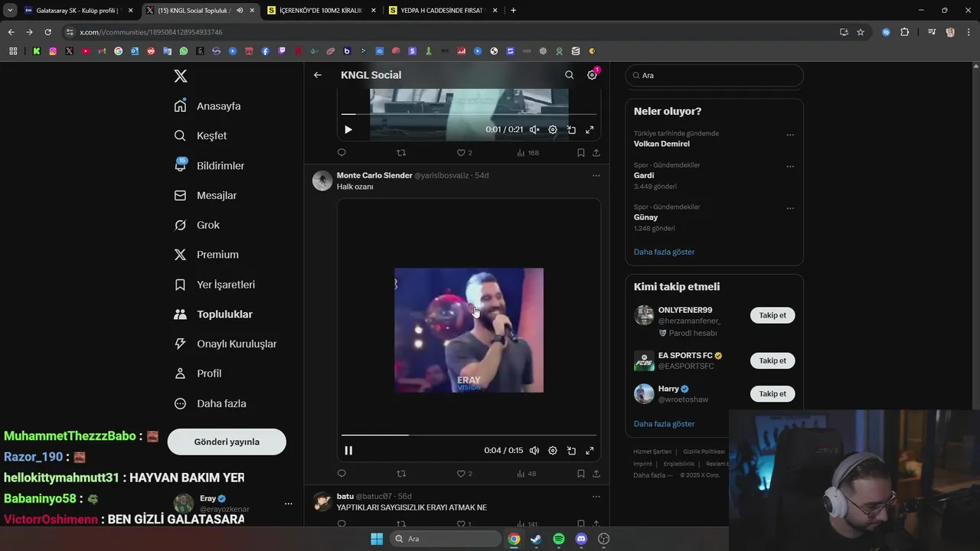
Task: Open Chrome tab search dropdown
Action: click(10, 11)
